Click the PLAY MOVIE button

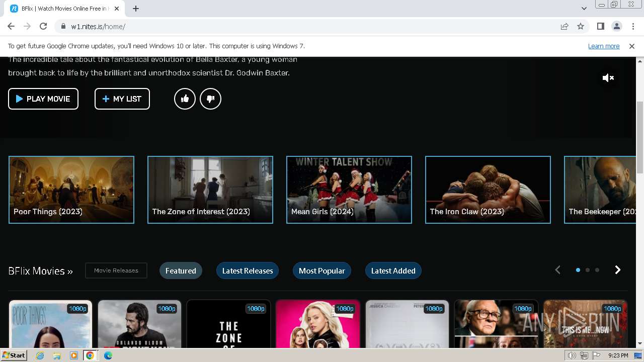coord(43,99)
